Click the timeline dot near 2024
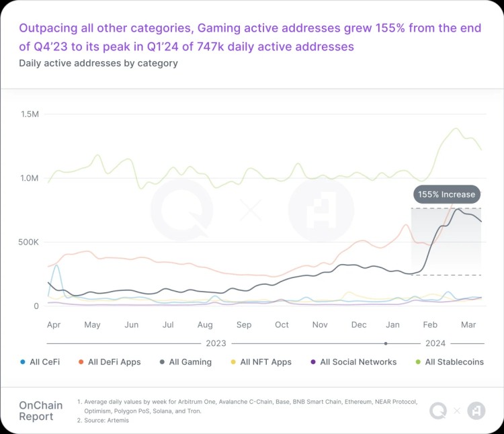 tap(386, 343)
